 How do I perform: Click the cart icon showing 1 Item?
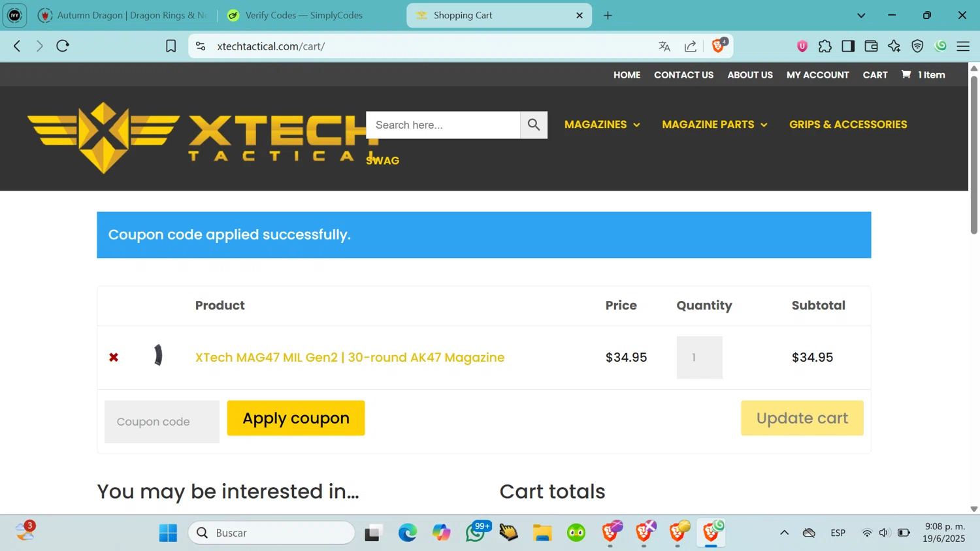pos(923,75)
